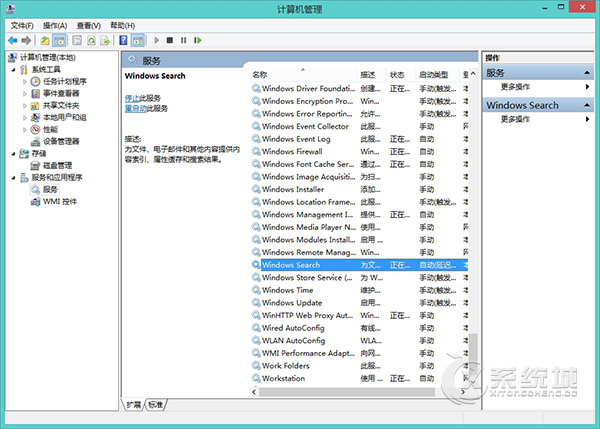Viewport: 600px width, 429px height.
Task: Switch to the 扩展 tab
Action: coord(134,405)
